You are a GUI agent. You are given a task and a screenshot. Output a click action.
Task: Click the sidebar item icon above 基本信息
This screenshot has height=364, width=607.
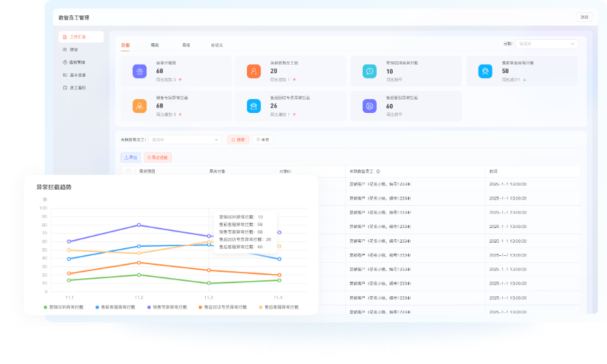click(x=65, y=62)
